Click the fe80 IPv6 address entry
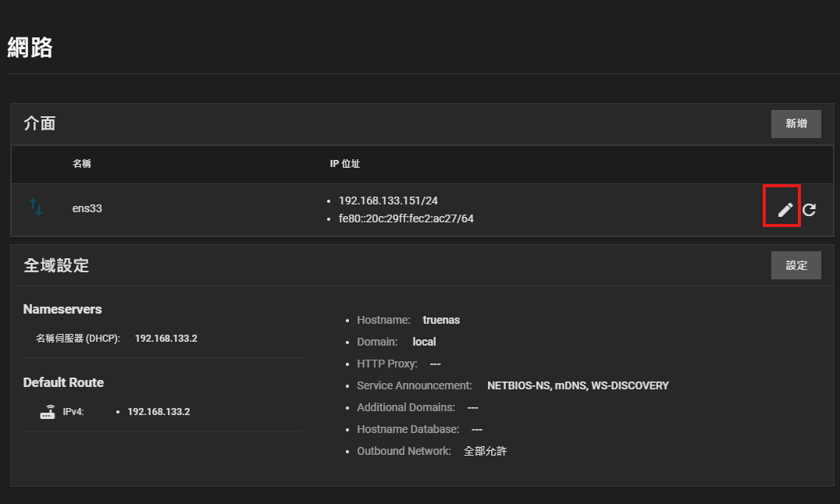 (406, 218)
